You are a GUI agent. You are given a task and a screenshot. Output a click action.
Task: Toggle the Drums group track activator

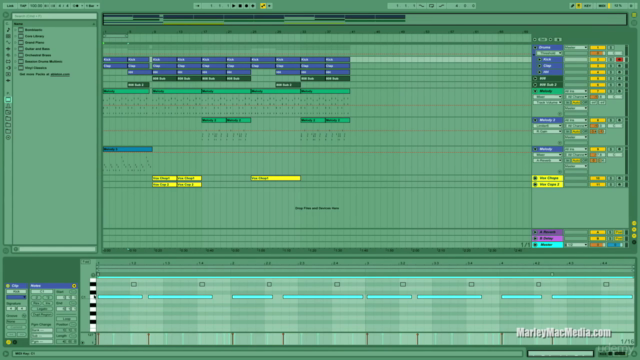(x=598, y=47)
